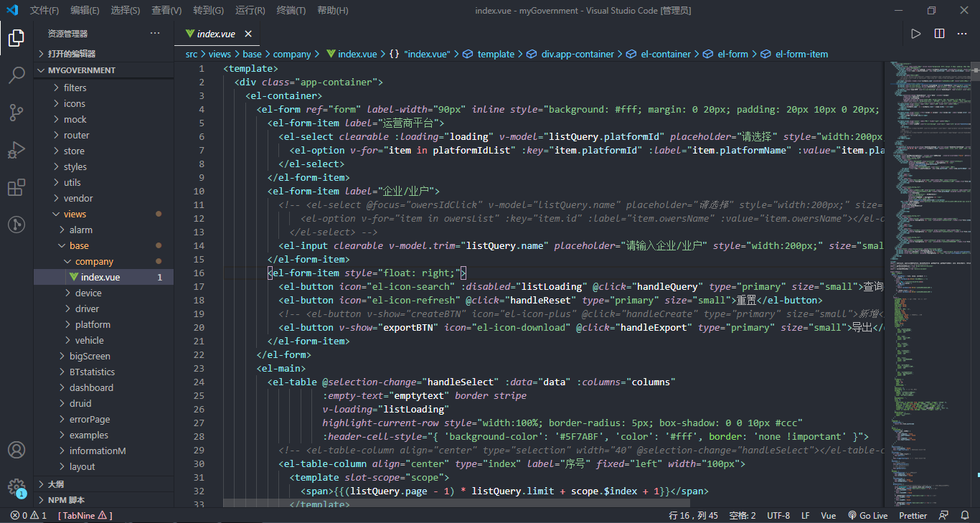Open the 运行(R) menu
Image resolution: width=980 pixels, height=523 pixels.
pos(250,10)
